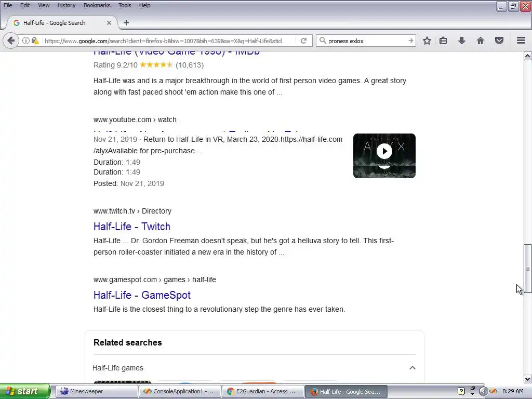Open the History menu

66,5
